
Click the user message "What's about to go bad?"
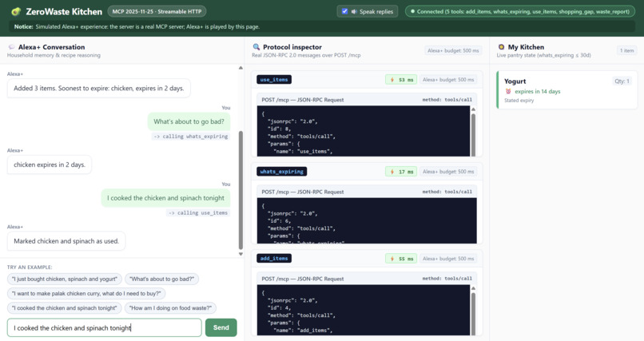point(189,121)
